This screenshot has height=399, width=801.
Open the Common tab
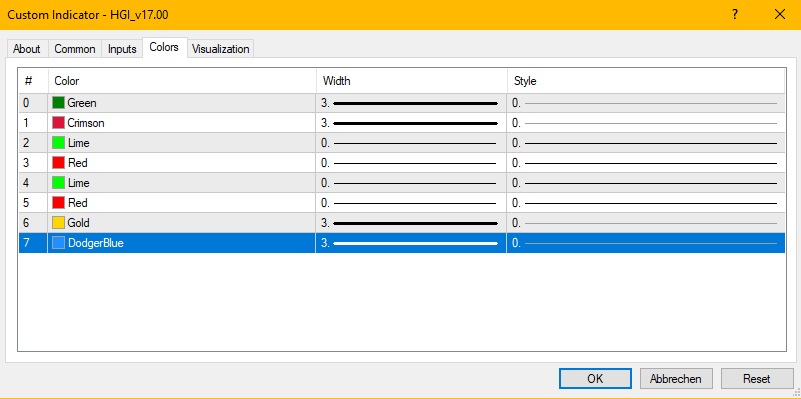(x=75, y=49)
